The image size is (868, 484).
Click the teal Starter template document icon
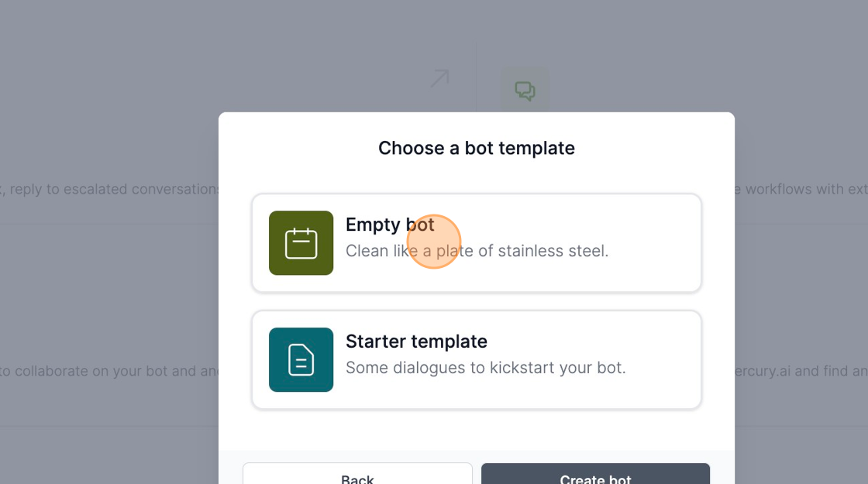(x=301, y=359)
